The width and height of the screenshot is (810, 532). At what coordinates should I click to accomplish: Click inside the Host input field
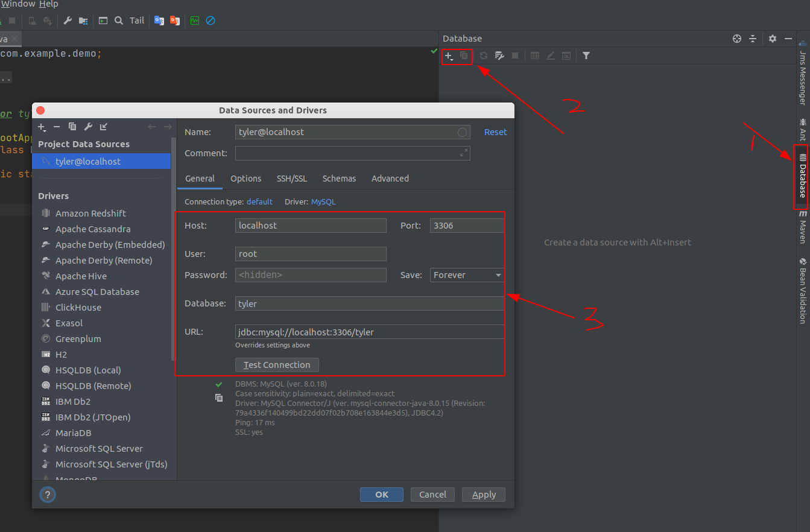[310, 225]
